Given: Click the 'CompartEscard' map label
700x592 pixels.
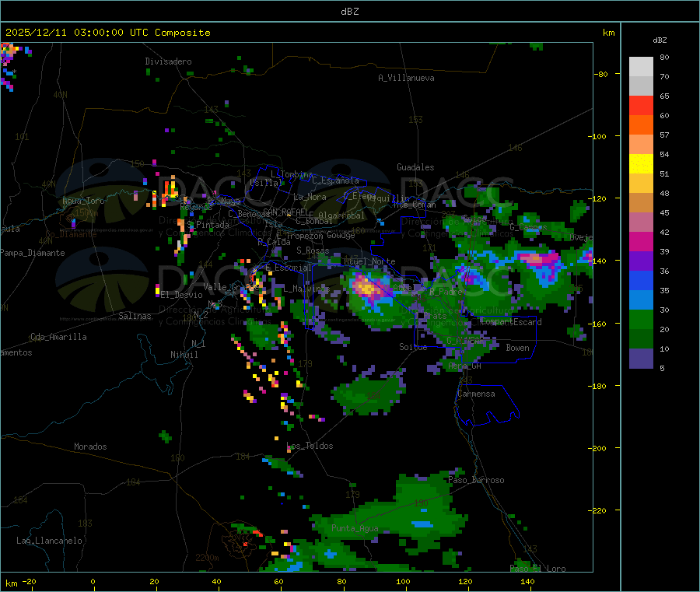Looking at the screenshot, I should (x=511, y=322).
